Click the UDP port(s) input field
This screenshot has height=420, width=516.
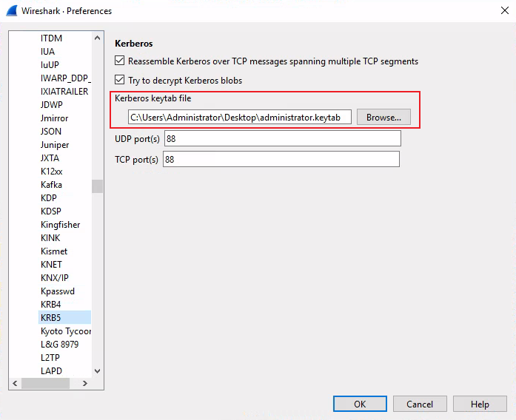click(x=282, y=139)
